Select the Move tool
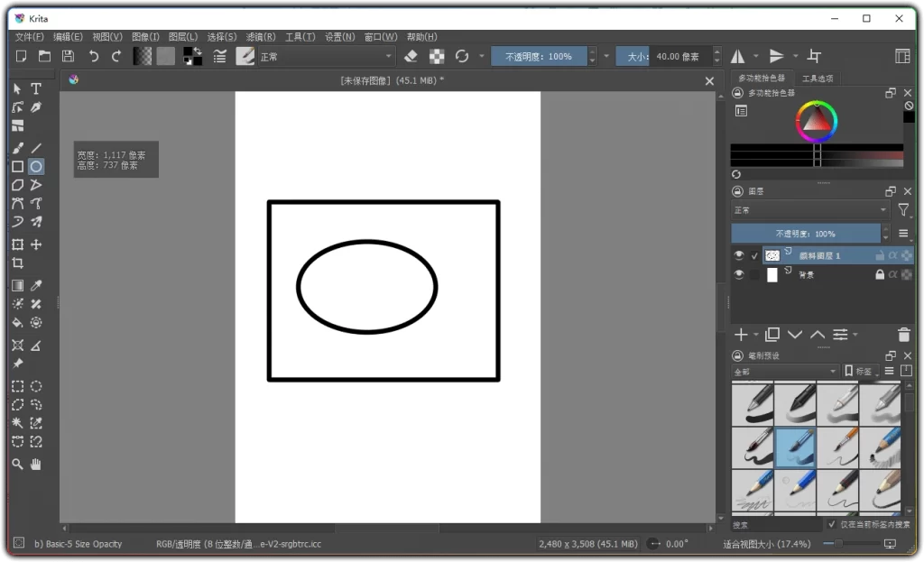 pos(36,244)
